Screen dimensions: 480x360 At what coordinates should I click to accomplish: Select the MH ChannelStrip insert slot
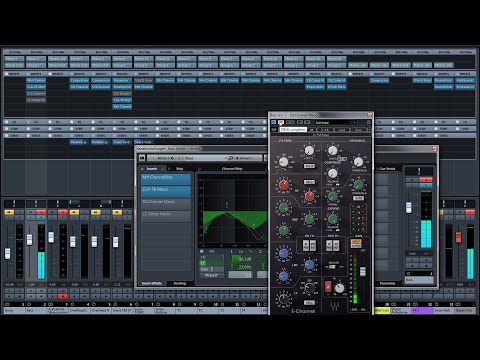tap(166, 178)
